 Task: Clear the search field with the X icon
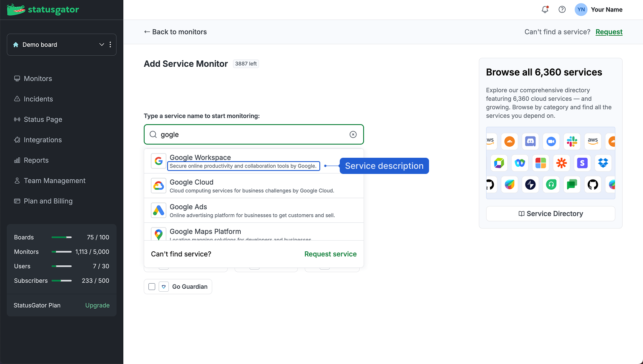tap(353, 134)
